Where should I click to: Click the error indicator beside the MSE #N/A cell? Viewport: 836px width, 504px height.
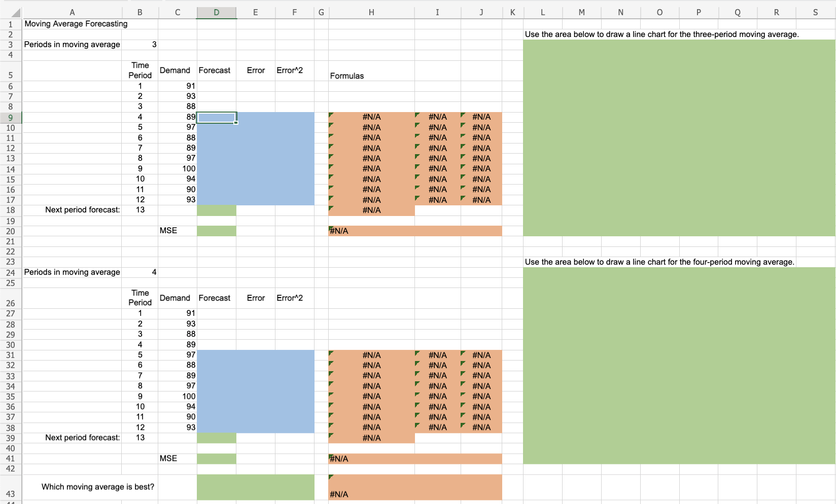331,228
